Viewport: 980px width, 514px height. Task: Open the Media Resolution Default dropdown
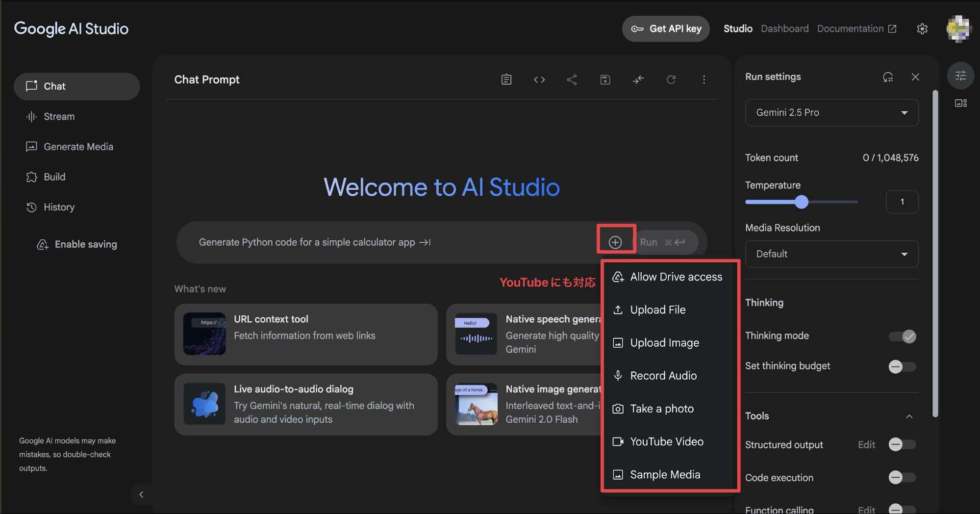pyautogui.click(x=832, y=254)
